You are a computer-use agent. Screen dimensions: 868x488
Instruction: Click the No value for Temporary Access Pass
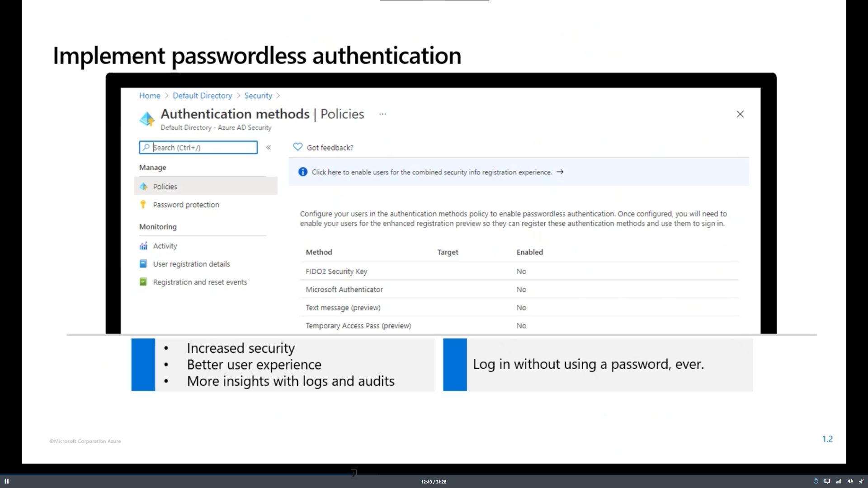click(x=521, y=326)
